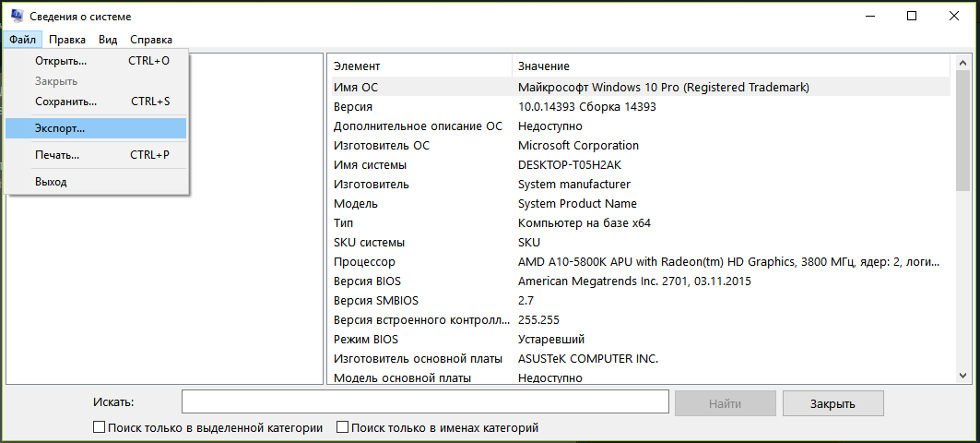Click the scrollbar up arrow
The height and width of the screenshot is (443, 980).
coord(962,65)
